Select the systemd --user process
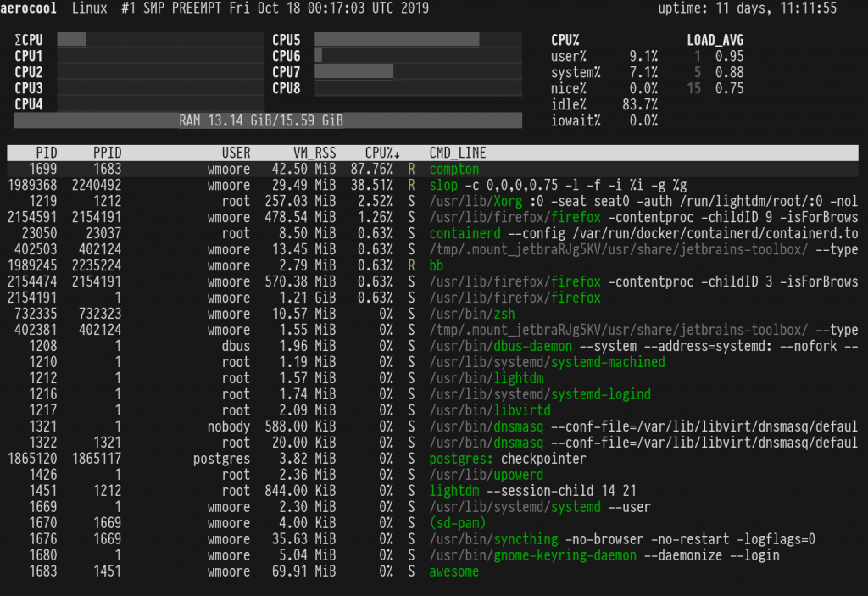868x596 pixels. pos(432,507)
